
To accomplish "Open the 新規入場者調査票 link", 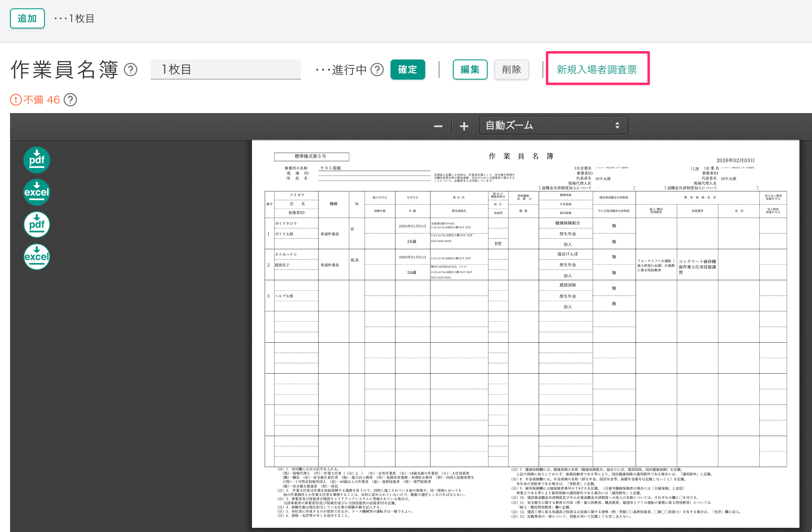I will [x=597, y=70].
